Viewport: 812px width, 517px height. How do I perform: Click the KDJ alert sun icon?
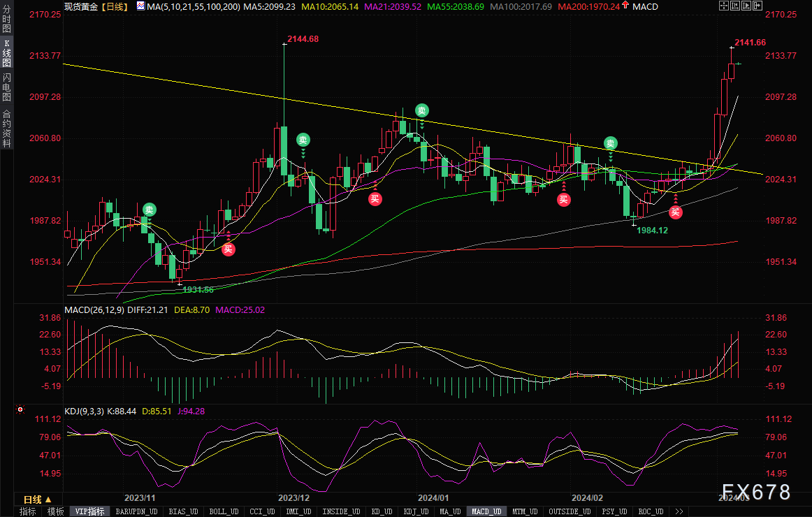(x=20, y=409)
